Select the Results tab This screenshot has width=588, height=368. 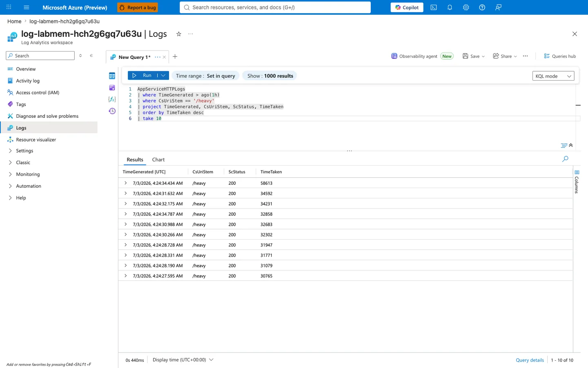[135, 160]
